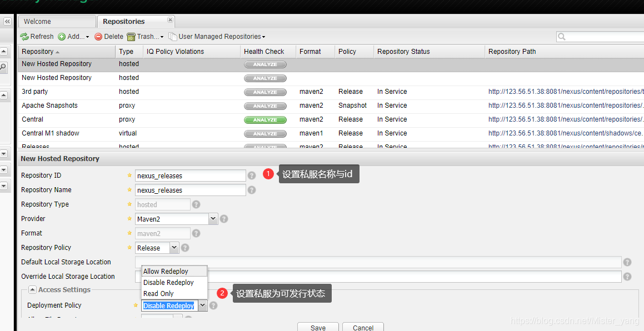Click IQ Policy Violations column header
Image resolution: width=644 pixels, height=331 pixels.
point(192,51)
